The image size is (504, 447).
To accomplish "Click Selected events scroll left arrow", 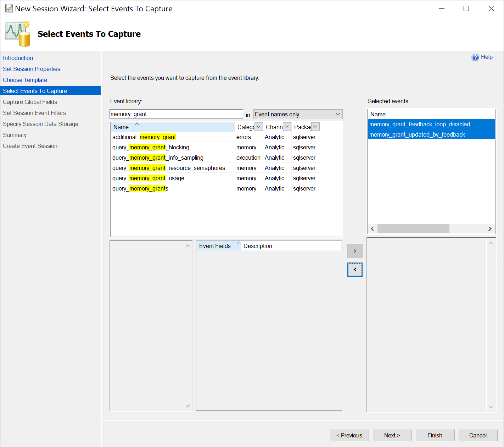I will click(x=373, y=228).
